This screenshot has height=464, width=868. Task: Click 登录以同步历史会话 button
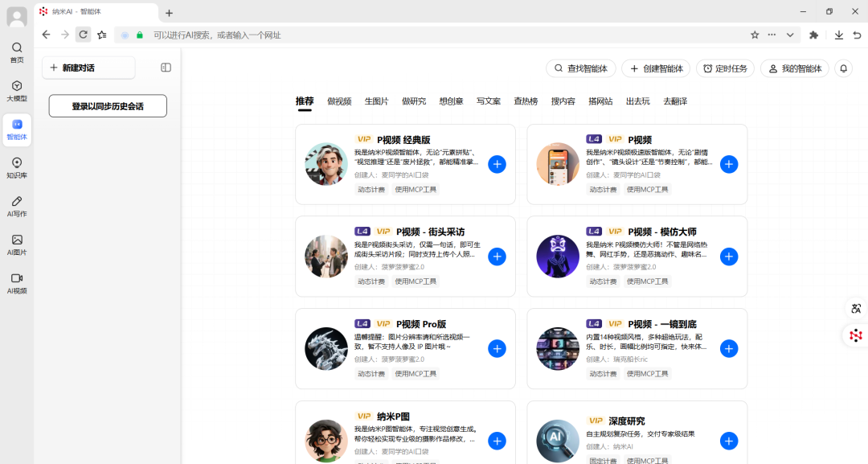108,106
